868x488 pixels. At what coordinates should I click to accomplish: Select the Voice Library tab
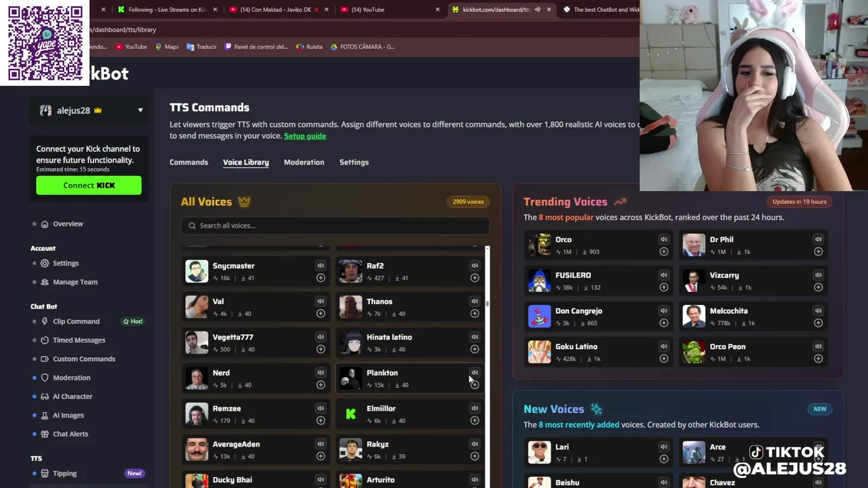click(245, 162)
